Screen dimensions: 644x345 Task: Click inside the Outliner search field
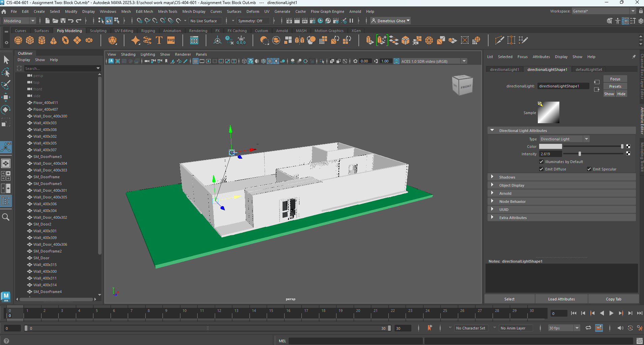point(61,68)
